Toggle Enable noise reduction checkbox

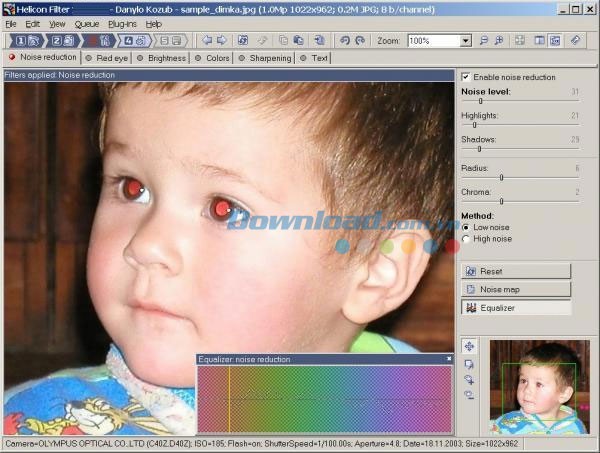pos(466,77)
